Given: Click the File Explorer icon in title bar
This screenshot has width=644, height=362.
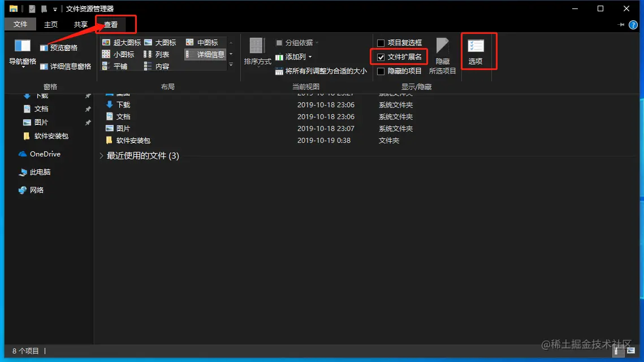Looking at the screenshot, I should click(14, 8).
